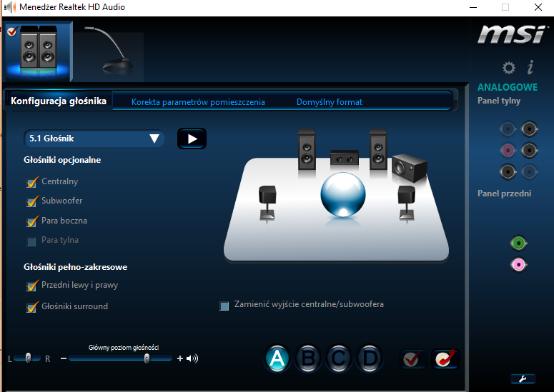Select preset D
554x392 pixels.
370,359
